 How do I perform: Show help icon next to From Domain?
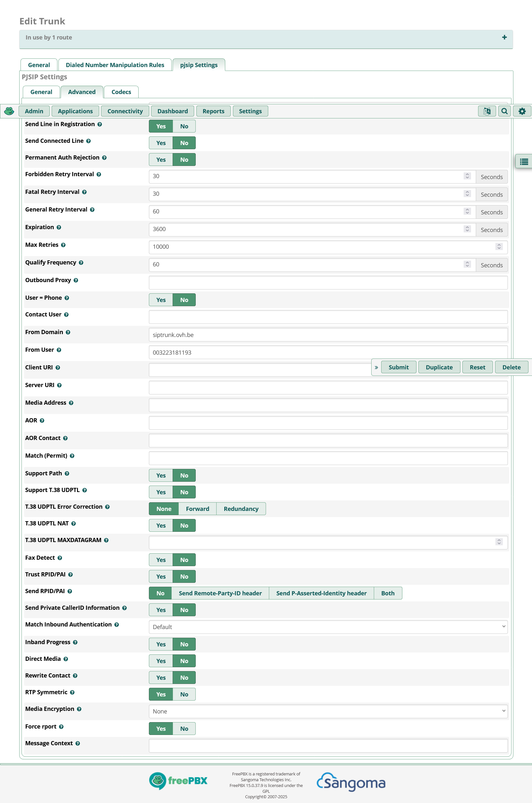click(x=68, y=332)
